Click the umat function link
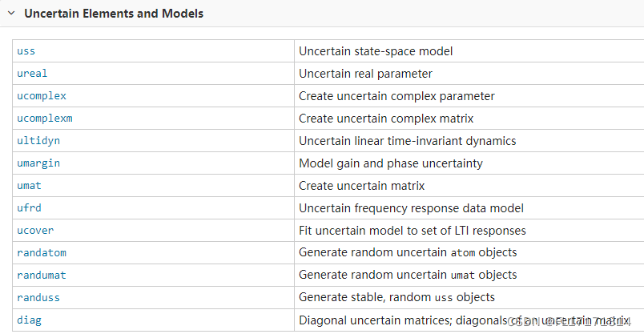The height and width of the screenshot is (334, 644). click(x=29, y=186)
